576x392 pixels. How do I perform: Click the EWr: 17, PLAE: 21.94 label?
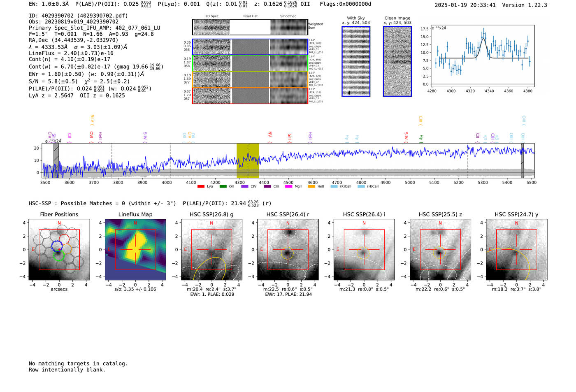[288, 295]
